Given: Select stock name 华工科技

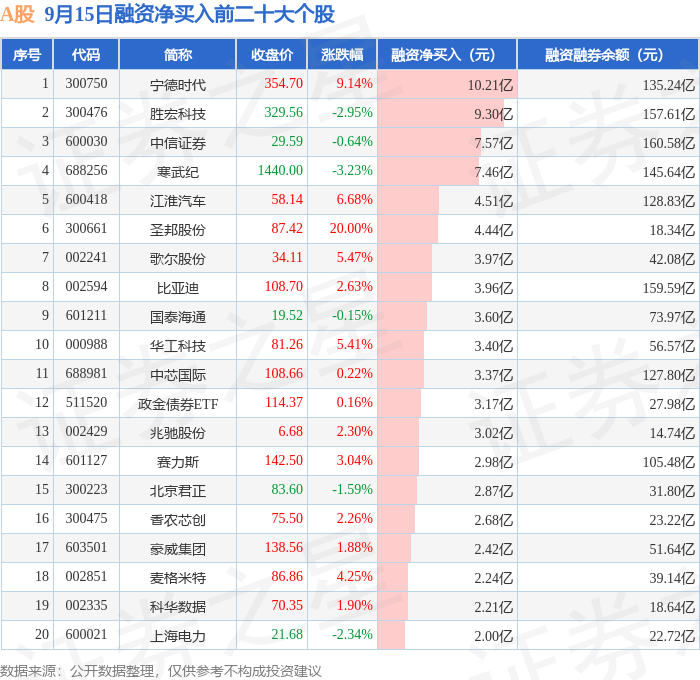Looking at the screenshot, I should pos(178,346).
